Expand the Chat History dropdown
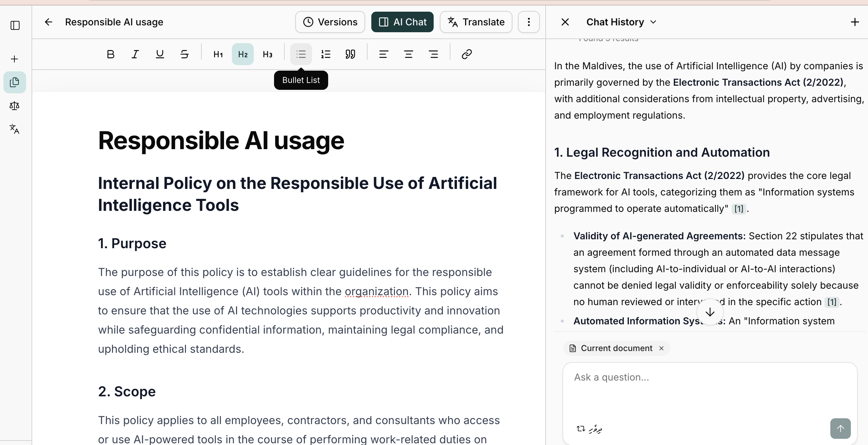This screenshot has width=868, height=445. tap(621, 22)
